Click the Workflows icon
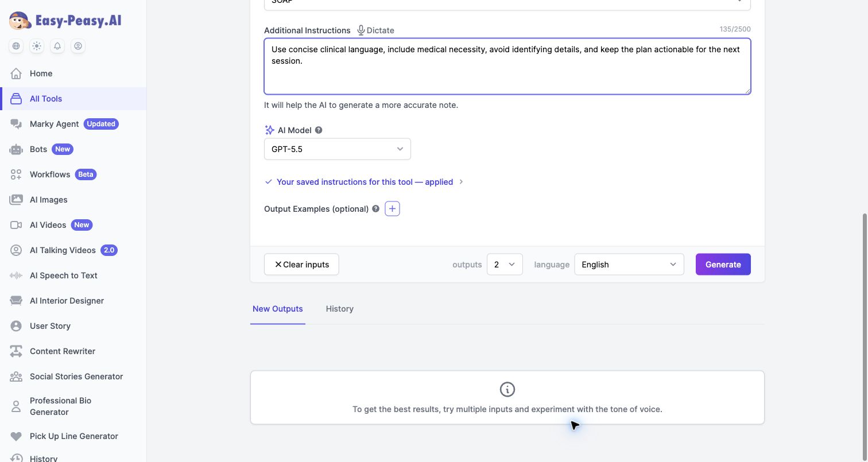 [16, 174]
